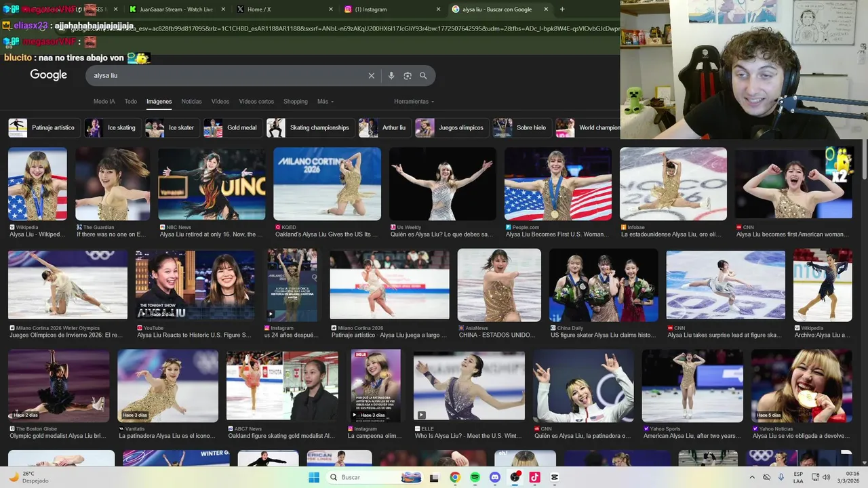Viewport: 868px width, 488px height.
Task: Open the ABC7 News image thumbnail
Action: pos(282,385)
